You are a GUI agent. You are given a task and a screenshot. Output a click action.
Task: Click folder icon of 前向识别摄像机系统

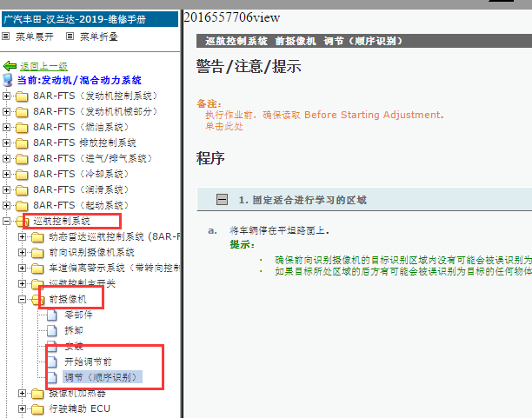(x=37, y=253)
